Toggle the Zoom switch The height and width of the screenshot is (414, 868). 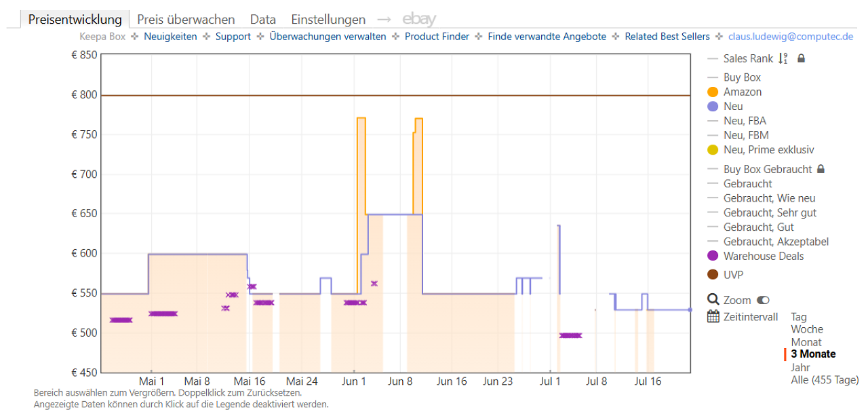pyautogui.click(x=764, y=300)
